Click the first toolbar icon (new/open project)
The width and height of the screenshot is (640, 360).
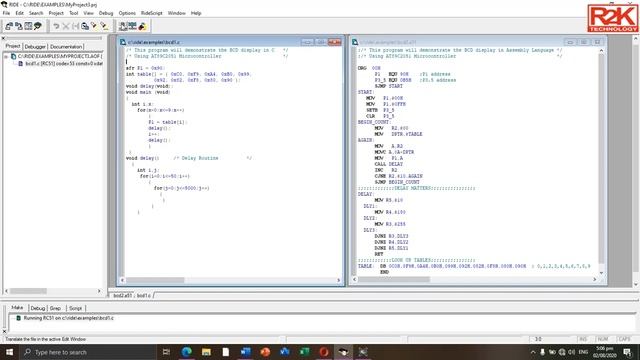click(9, 26)
